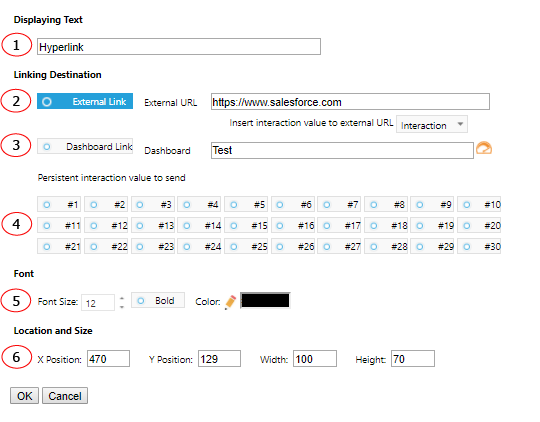Toggle persistent interaction value #17

(339, 225)
